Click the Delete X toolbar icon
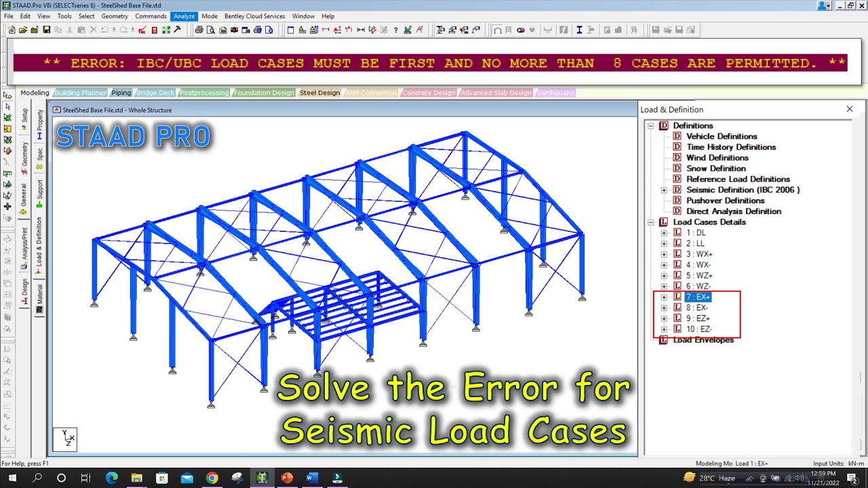Image resolution: width=868 pixels, height=488 pixels. (x=94, y=30)
